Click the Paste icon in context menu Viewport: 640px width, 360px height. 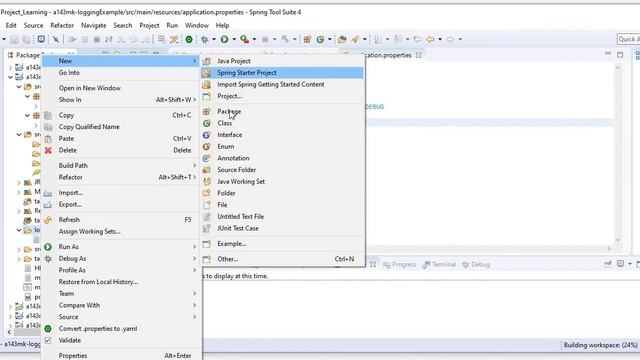coord(48,138)
